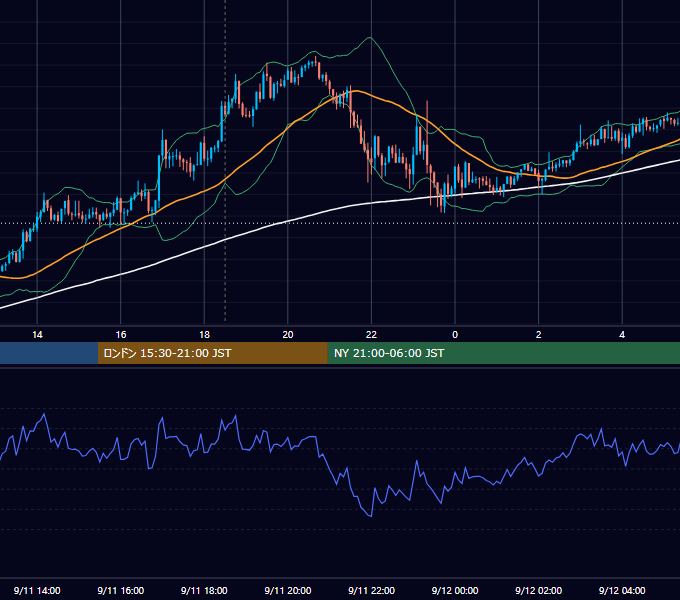Click the 2 hour axis label
Viewport: 680px width, 600px height.
tap(539, 335)
